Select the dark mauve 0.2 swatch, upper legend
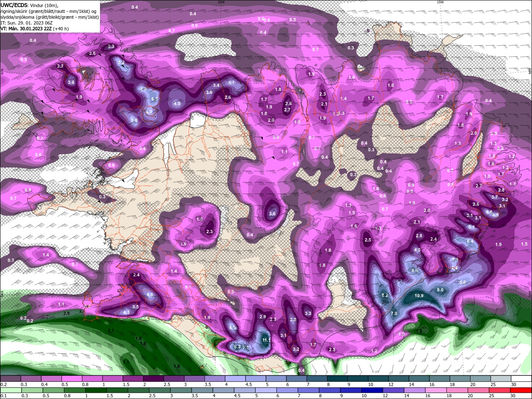532x399 pixels. 10,379
